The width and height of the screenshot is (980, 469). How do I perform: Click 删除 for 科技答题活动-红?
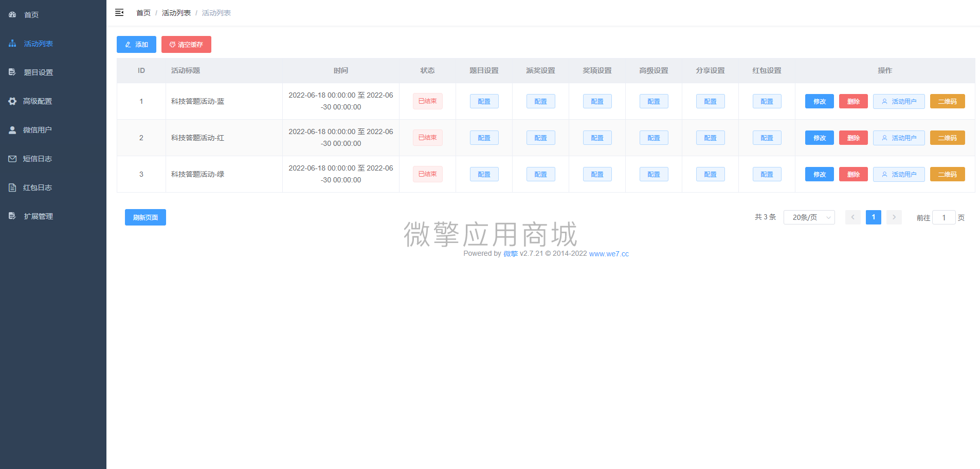(x=854, y=138)
